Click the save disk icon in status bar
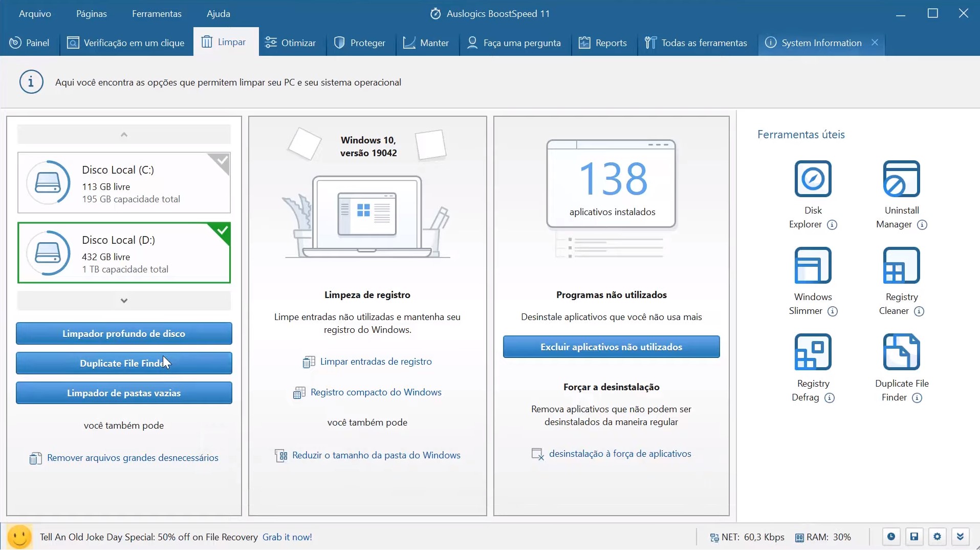The image size is (980, 550). [x=914, y=537]
